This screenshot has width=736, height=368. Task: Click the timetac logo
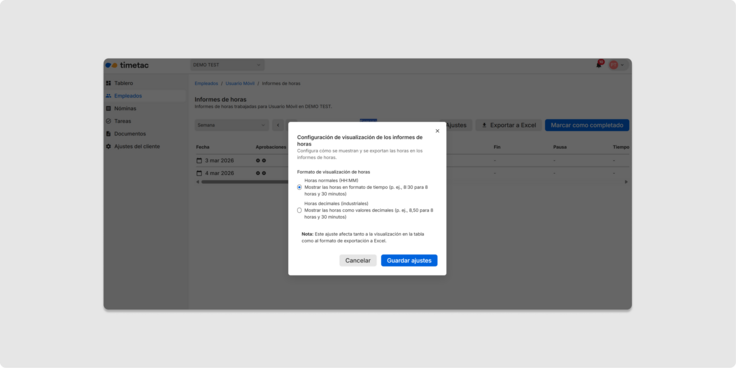click(x=127, y=65)
